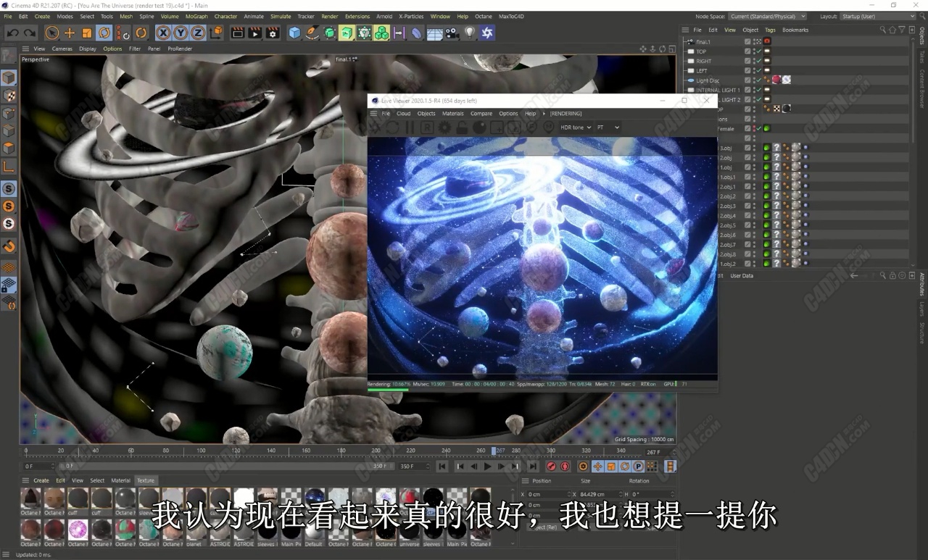This screenshot has height=560, width=928.
Task: Click the Octane logo toolbar icon
Action: [488, 33]
